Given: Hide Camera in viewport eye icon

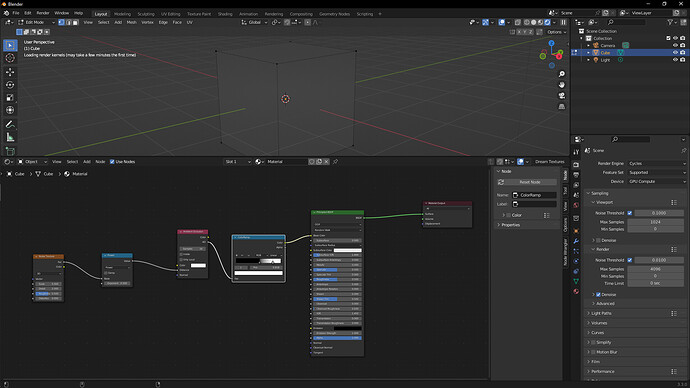Looking at the screenshot, I should (675, 45).
